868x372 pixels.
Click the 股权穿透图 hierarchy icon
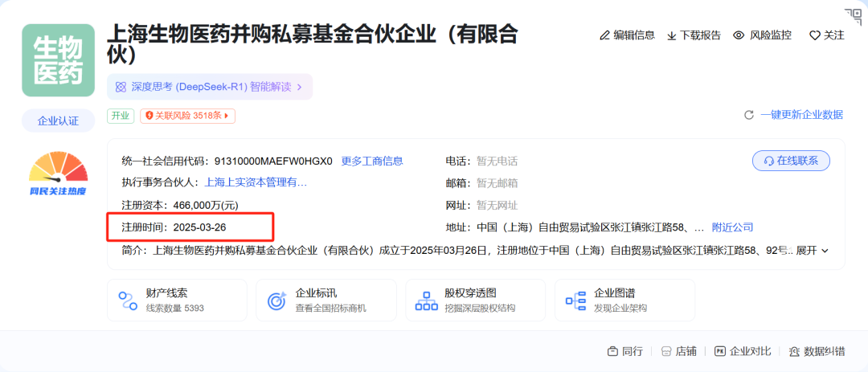427,300
